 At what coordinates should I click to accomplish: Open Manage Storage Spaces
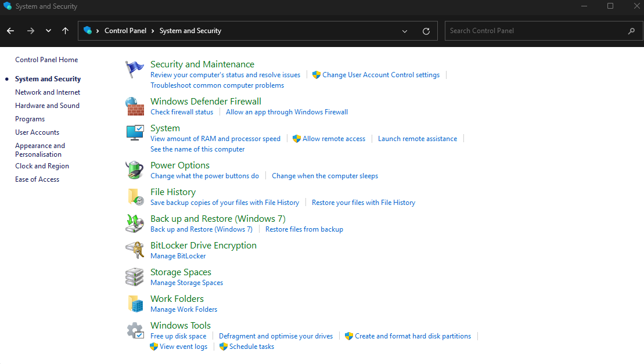coord(186,283)
